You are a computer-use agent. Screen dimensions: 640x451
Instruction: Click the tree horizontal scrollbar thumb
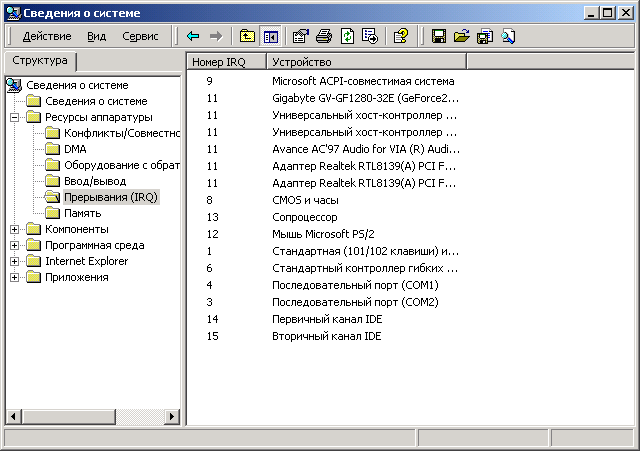69,417
